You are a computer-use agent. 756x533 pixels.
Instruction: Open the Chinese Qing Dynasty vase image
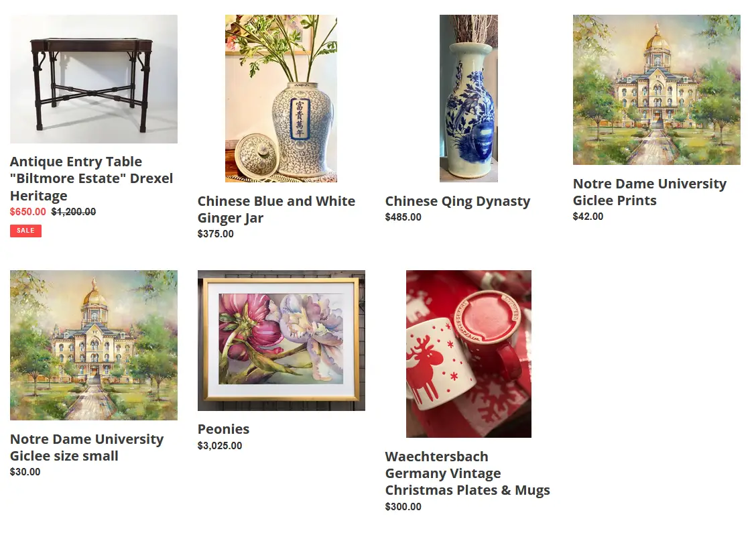pyautogui.click(x=468, y=99)
